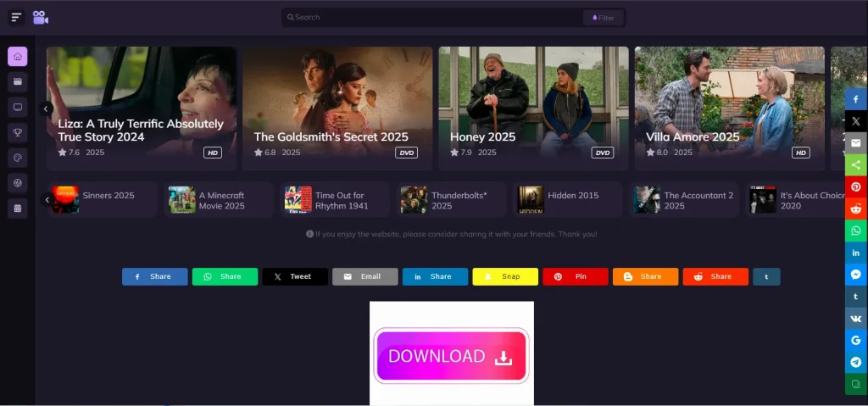Screen dimensions: 868x406
Task: Open Hidden 2015
Action: (x=567, y=199)
